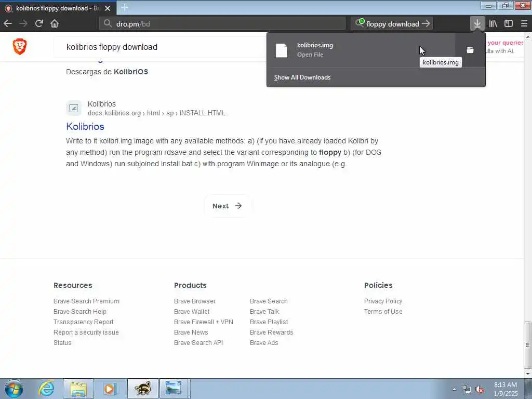Viewport: 532px width, 399px height.
Task: Show hidden system tray icons
Action: pyautogui.click(x=454, y=390)
